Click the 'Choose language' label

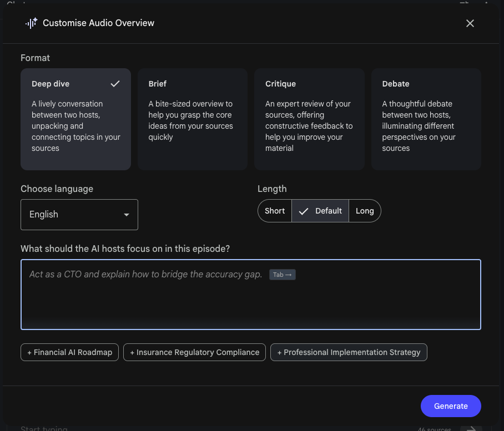click(x=57, y=189)
